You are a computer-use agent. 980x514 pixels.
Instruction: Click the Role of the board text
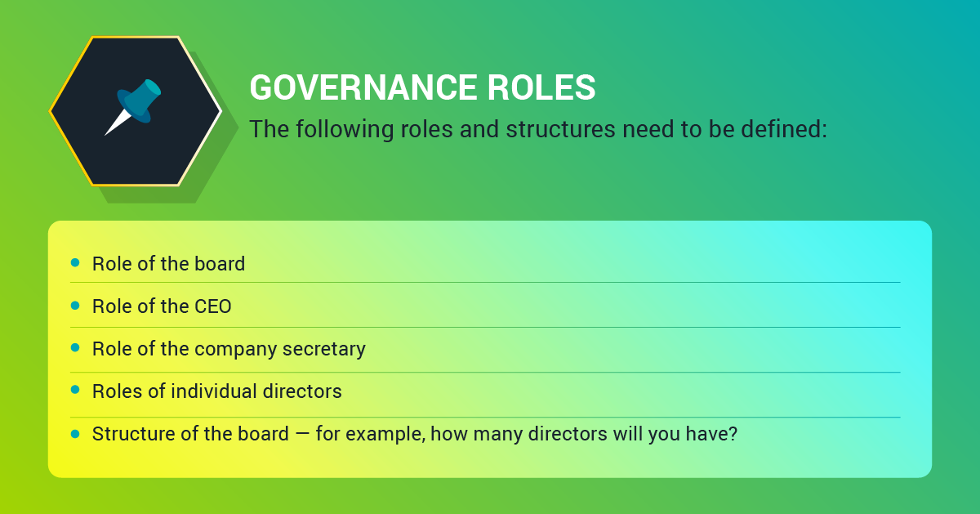tap(168, 264)
